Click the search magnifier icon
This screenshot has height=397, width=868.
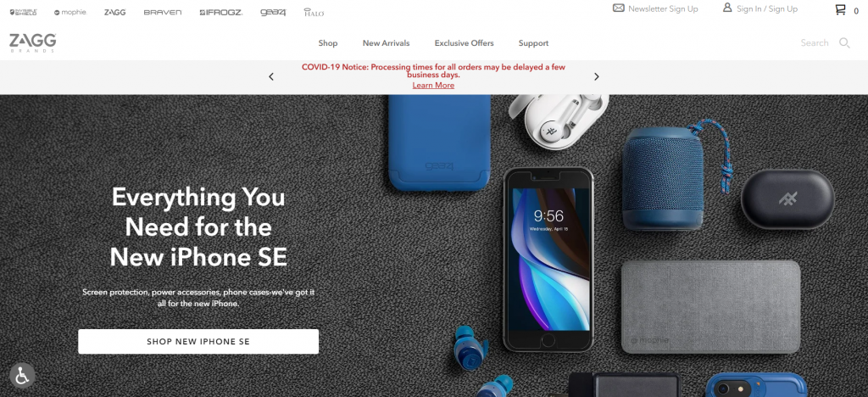pos(844,42)
